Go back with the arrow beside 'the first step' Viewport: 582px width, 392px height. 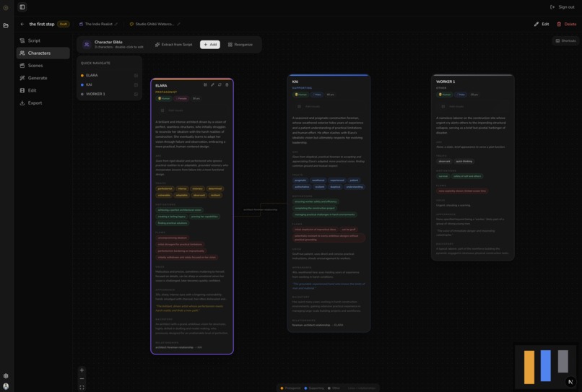click(x=22, y=24)
